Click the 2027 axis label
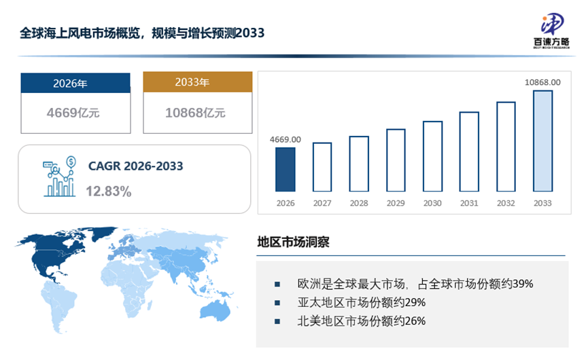Image resolution: width=588 pixels, height=364 pixels. pos(322,203)
